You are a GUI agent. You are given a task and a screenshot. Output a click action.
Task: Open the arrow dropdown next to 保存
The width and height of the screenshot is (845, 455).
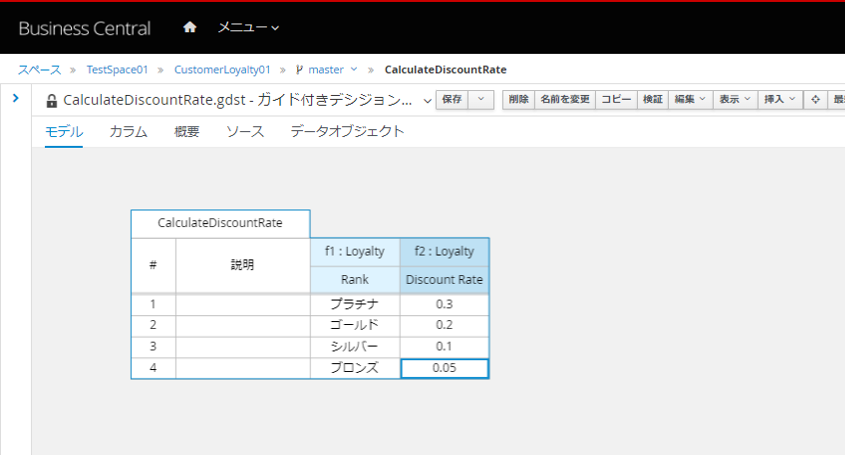pos(481,99)
